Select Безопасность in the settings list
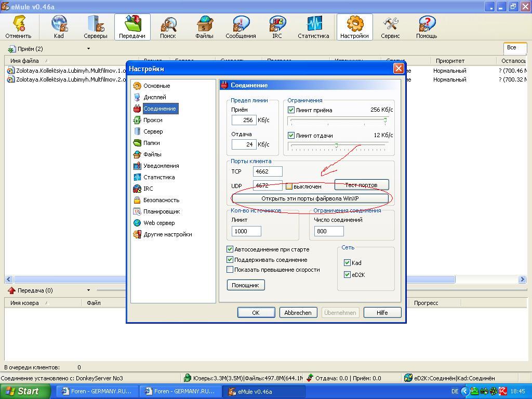The image size is (532, 399). click(x=161, y=200)
